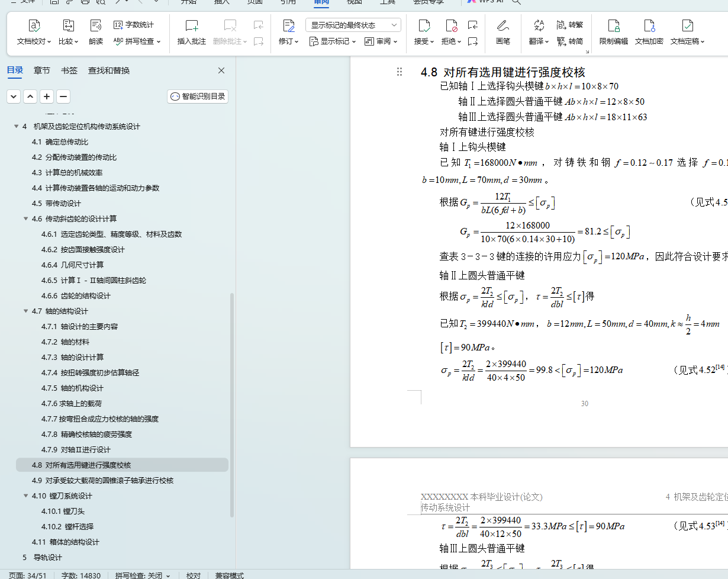Click 插入批注 insert comment icon
728x579 pixels.
click(x=192, y=25)
